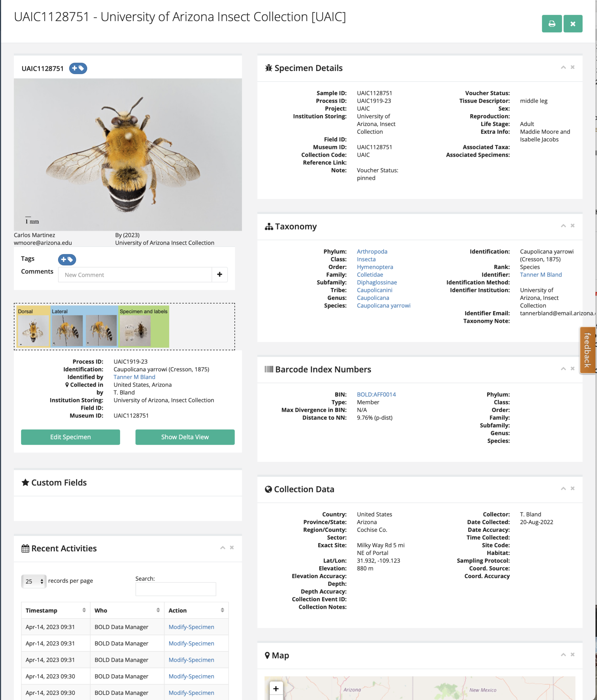Open Hymenoptera order link
The height and width of the screenshot is (700, 597).
click(x=375, y=267)
